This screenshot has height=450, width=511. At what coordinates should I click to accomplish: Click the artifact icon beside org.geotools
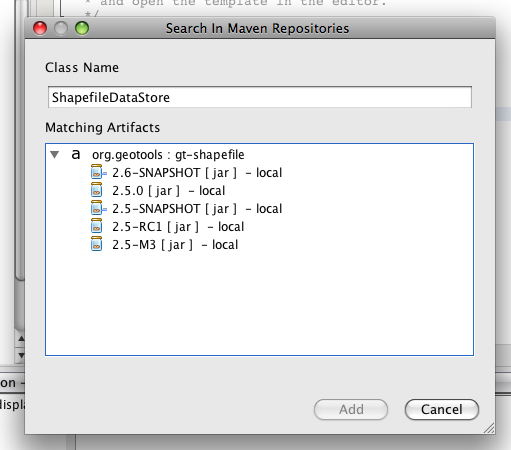coord(76,154)
